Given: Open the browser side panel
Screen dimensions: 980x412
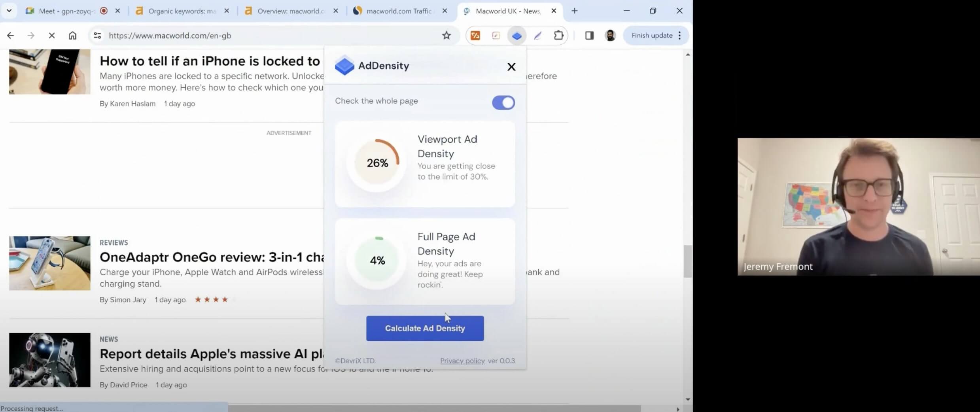Looking at the screenshot, I should click(x=589, y=36).
